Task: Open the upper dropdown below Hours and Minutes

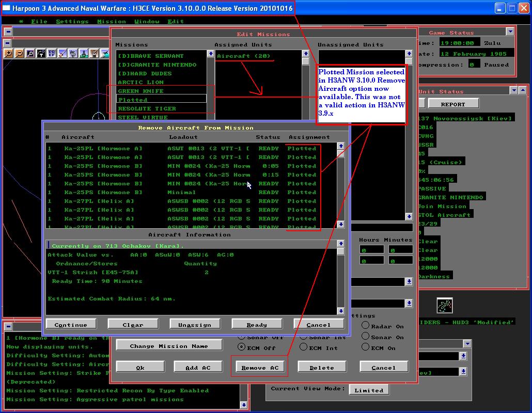Action: (409, 281)
